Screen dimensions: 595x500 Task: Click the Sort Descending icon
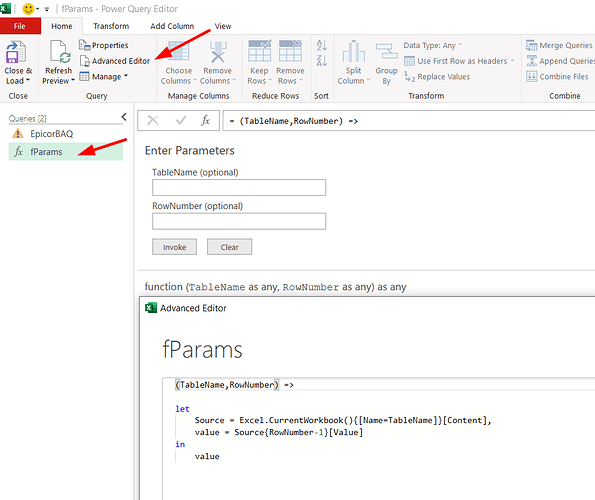pyautogui.click(x=321, y=60)
